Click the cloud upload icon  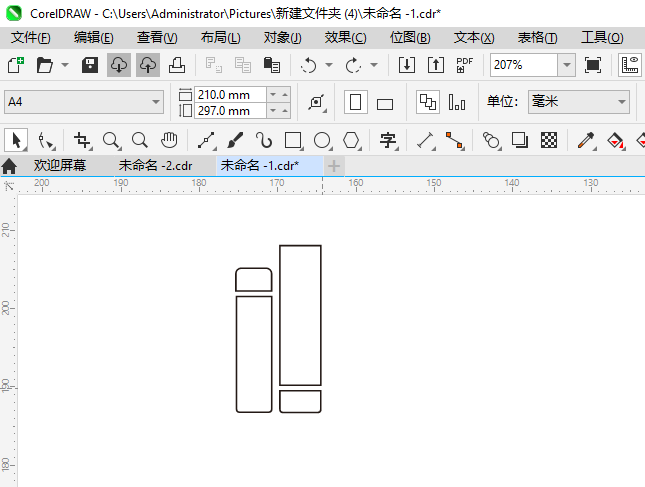pos(148,65)
